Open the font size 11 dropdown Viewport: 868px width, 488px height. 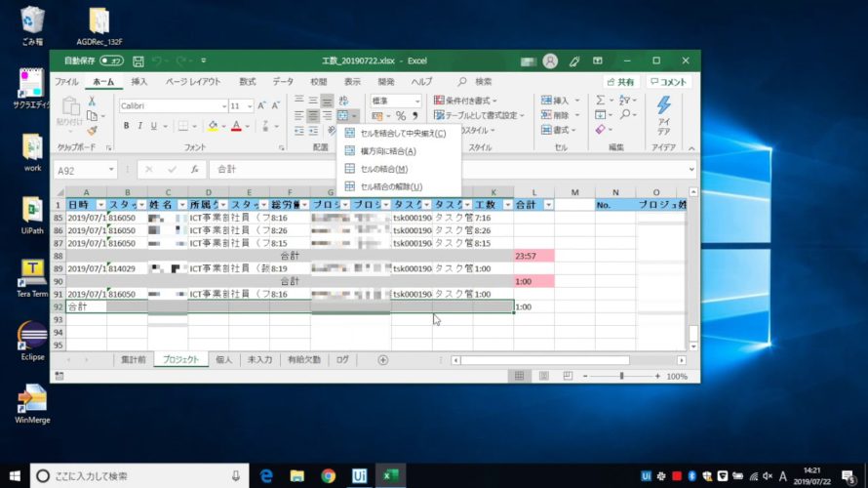tap(250, 105)
